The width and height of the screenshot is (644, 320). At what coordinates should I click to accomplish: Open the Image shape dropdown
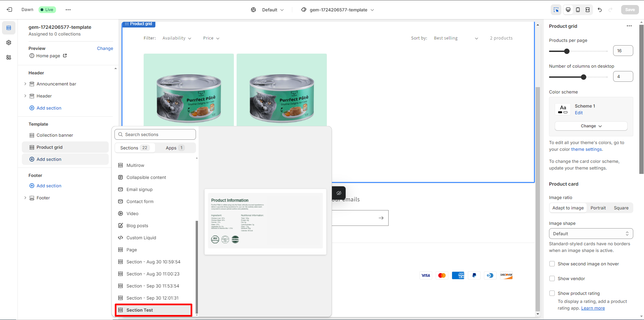point(591,234)
